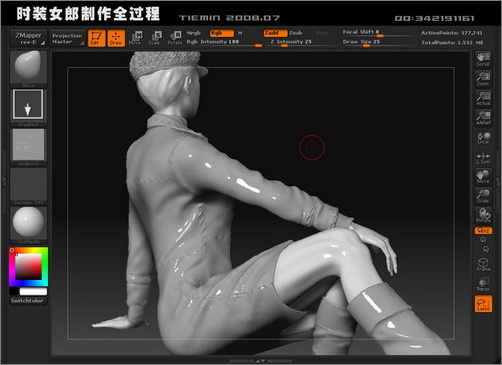Select the Rotate transform tool in top shelf
Image resolution: width=502 pixels, height=365 pixels.
(x=175, y=38)
